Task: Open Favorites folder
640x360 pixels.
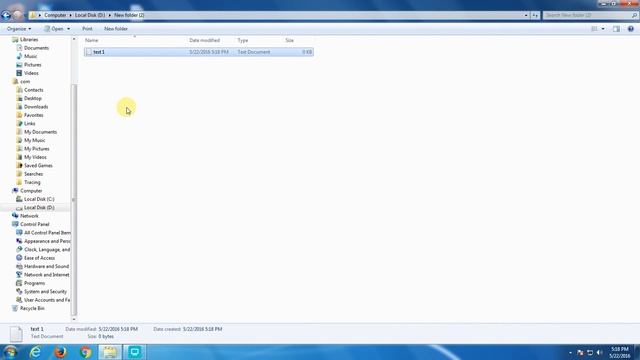Action: tap(33, 115)
